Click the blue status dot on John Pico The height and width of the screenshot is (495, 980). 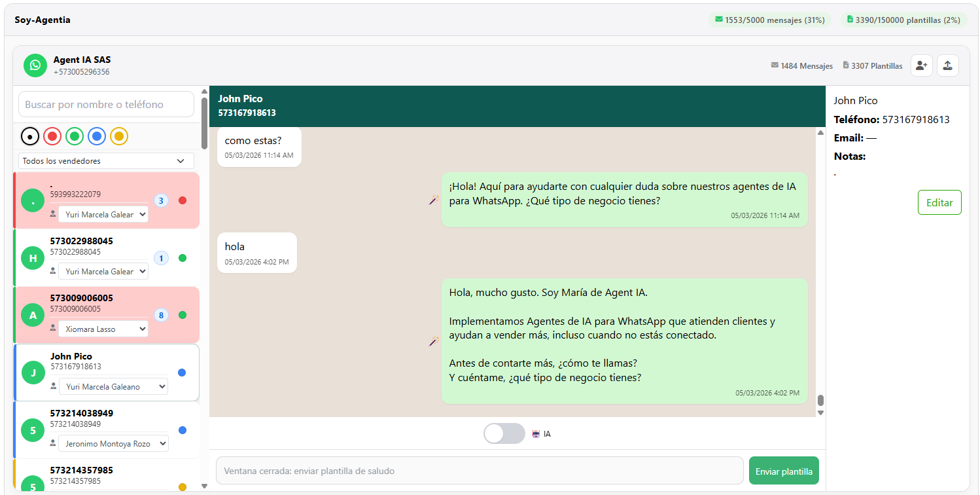182,373
